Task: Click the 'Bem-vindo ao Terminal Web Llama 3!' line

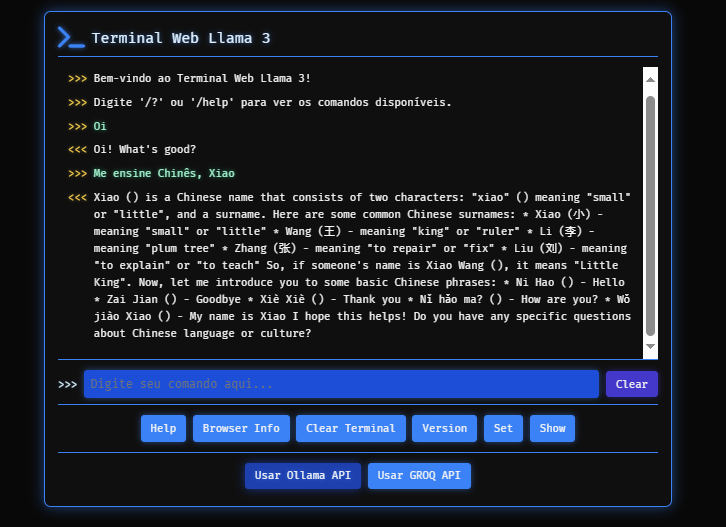Action: (202, 78)
